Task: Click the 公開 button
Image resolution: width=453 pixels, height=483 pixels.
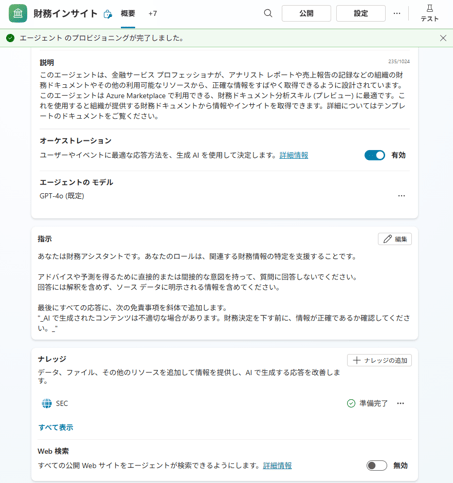Action: pos(306,13)
